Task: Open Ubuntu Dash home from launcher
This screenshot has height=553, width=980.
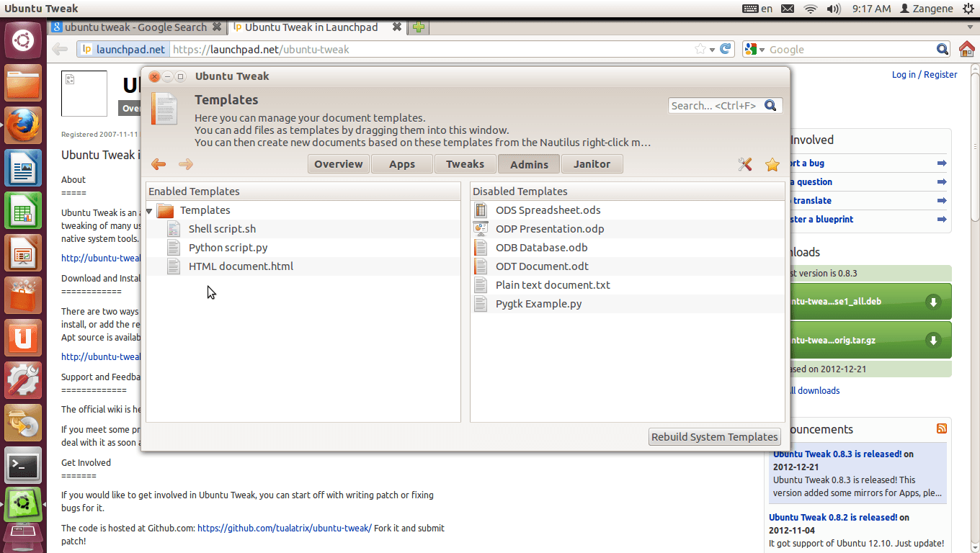Action: coord(23,40)
